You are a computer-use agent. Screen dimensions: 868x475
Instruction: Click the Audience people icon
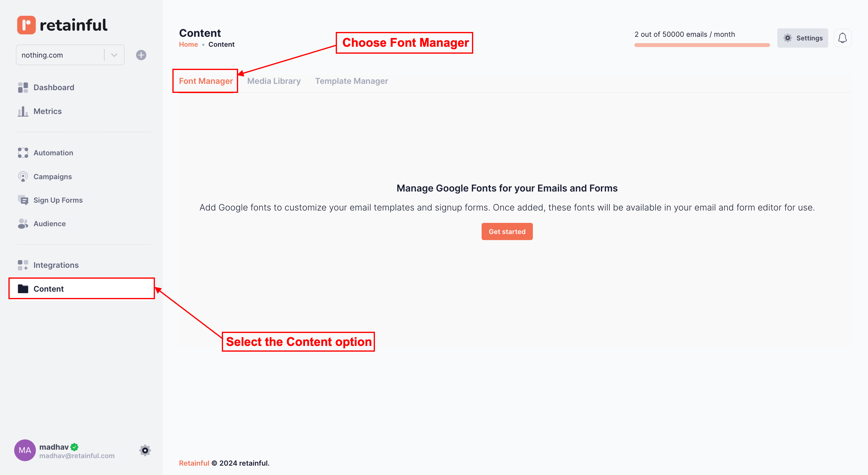pyautogui.click(x=23, y=223)
